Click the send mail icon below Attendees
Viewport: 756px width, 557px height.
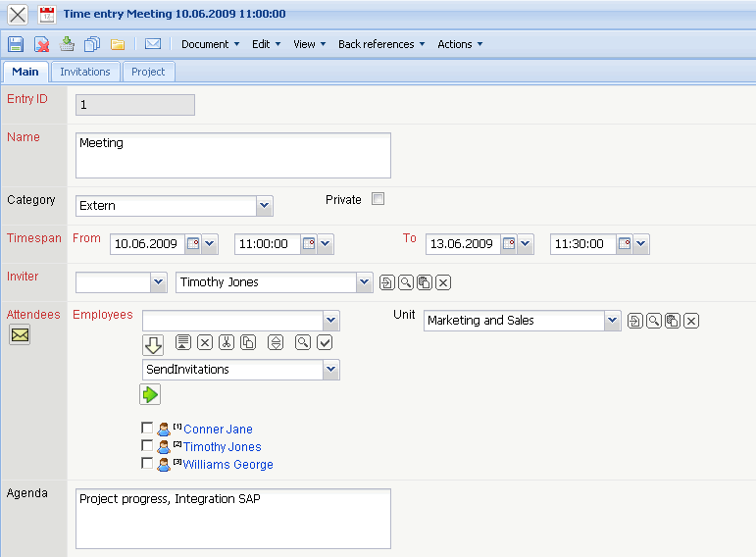20,335
